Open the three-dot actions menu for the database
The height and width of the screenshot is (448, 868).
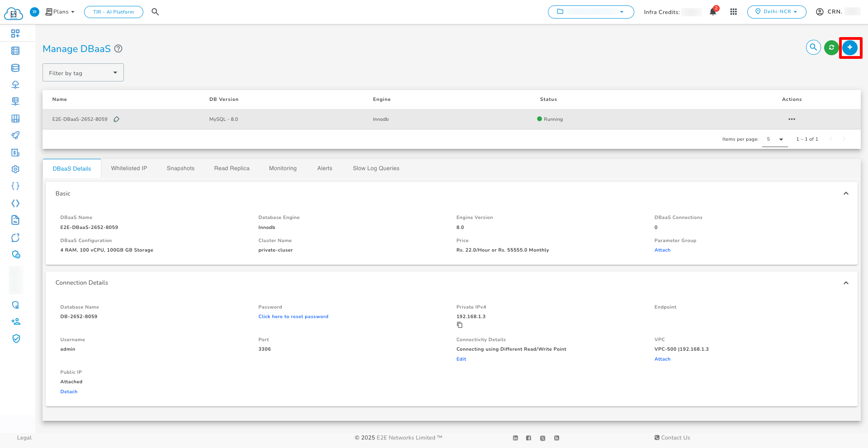point(792,119)
